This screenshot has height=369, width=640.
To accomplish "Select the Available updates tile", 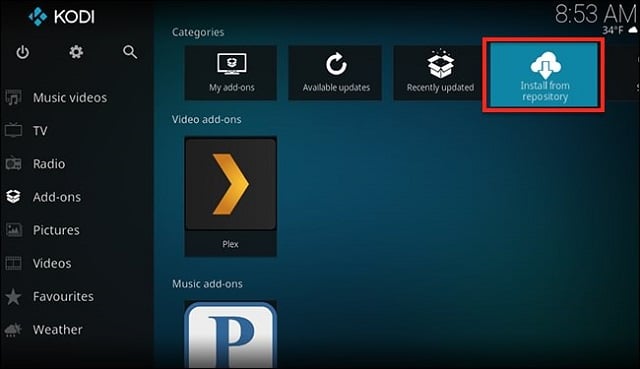I will click(335, 73).
